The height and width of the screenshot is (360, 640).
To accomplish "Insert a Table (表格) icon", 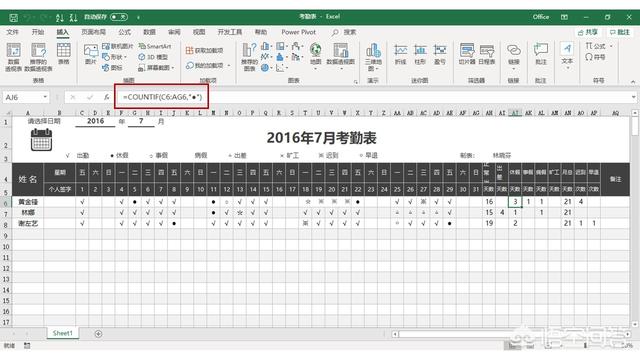I will point(63,54).
